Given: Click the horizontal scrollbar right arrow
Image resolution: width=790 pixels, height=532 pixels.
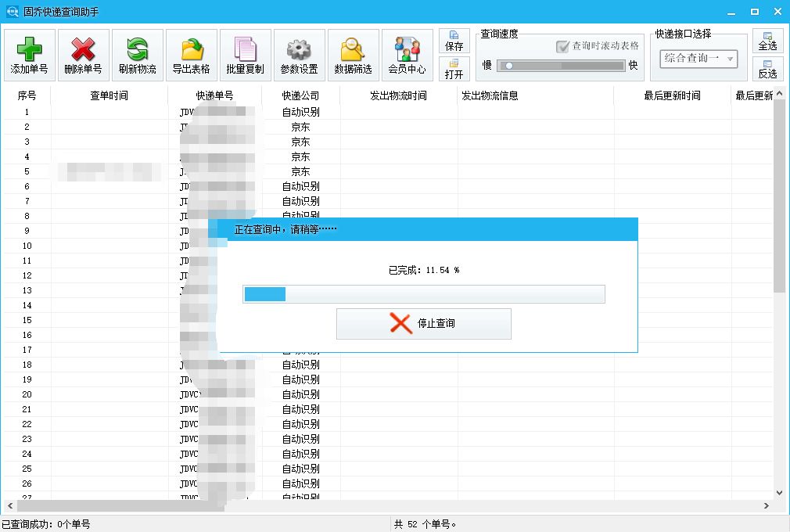Looking at the screenshot, I should pyautogui.click(x=768, y=505).
